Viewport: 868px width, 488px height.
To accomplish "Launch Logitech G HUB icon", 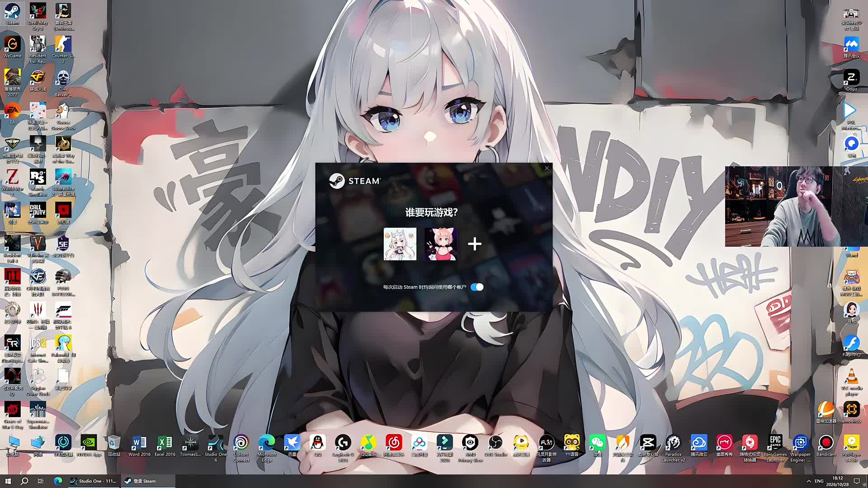I will coord(343,449).
